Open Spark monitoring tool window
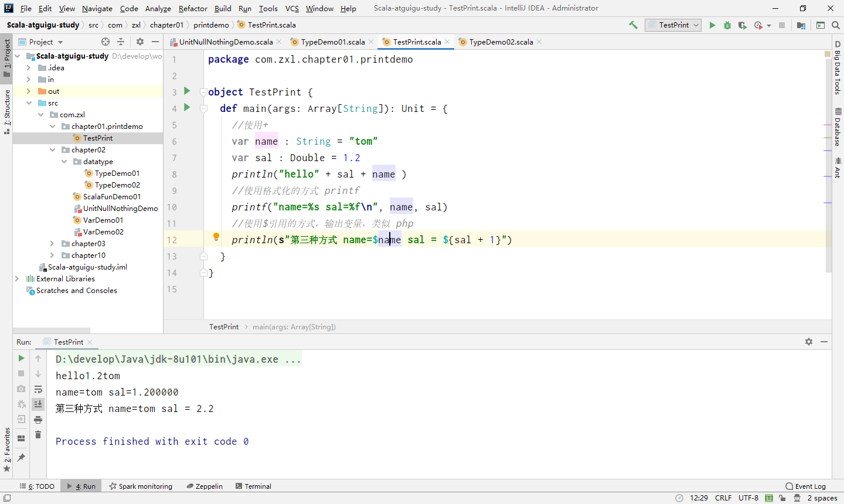This screenshot has height=504, width=844. 141,486
